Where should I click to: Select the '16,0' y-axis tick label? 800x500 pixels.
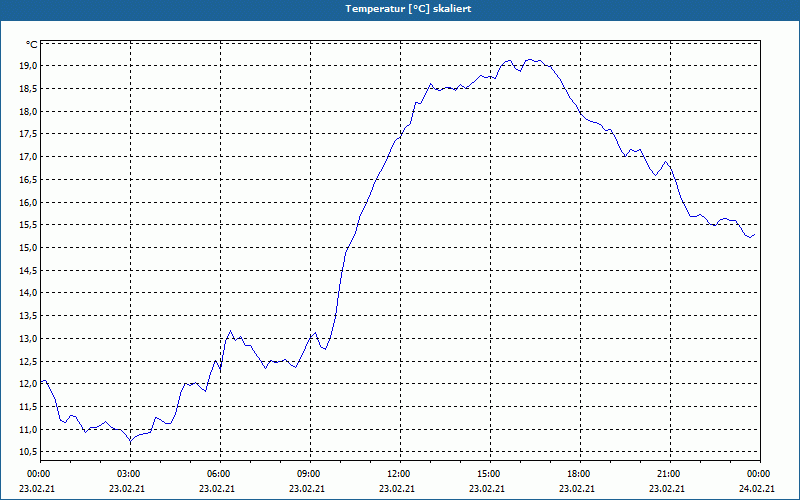tap(29, 203)
